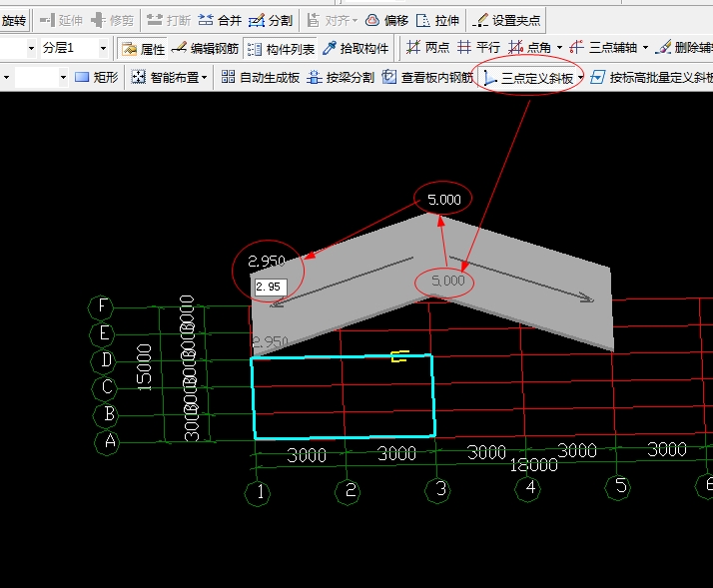This screenshot has height=588, width=713.
Task: Select the 偏移 (Offset) tool
Action: click(x=387, y=20)
